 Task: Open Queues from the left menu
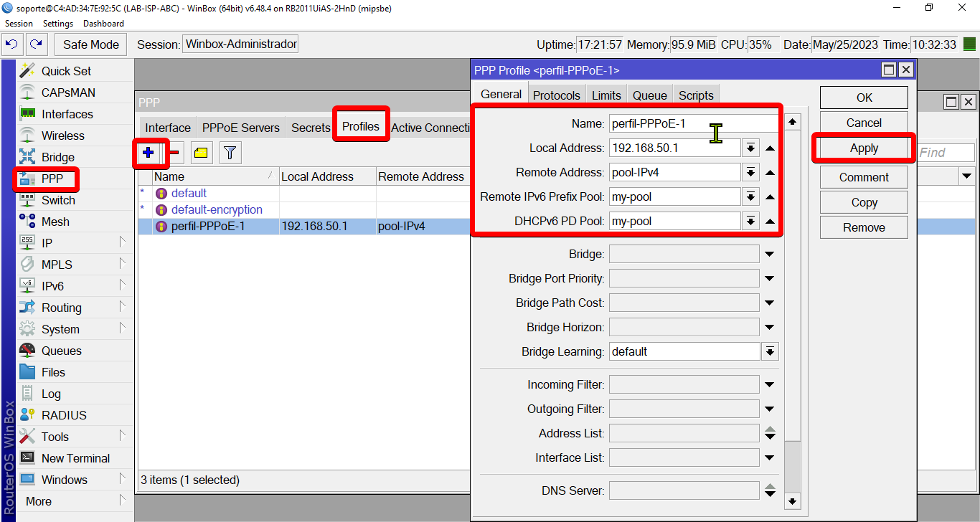point(61,351)
